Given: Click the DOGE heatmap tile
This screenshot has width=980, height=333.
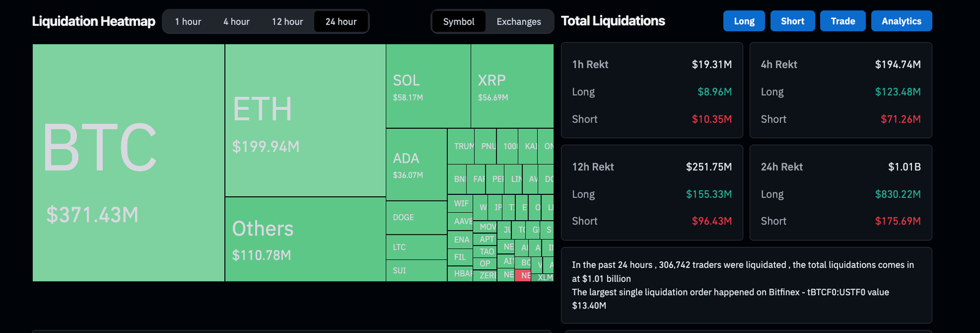Looking at the screenshot, I should [x=417, y=218].
